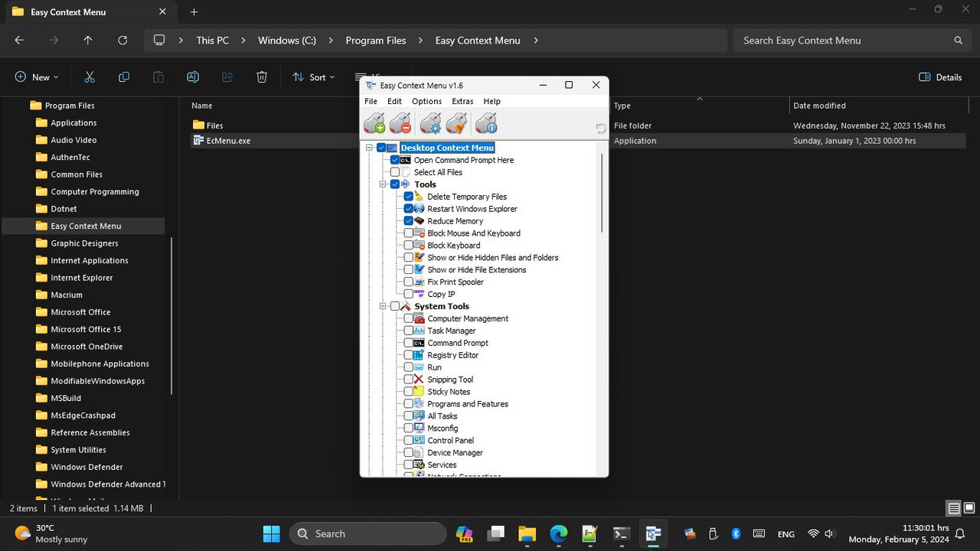The image size is (980, 551).
Task: Click the mouse icon with blue info badge
Action: [486, 122]
